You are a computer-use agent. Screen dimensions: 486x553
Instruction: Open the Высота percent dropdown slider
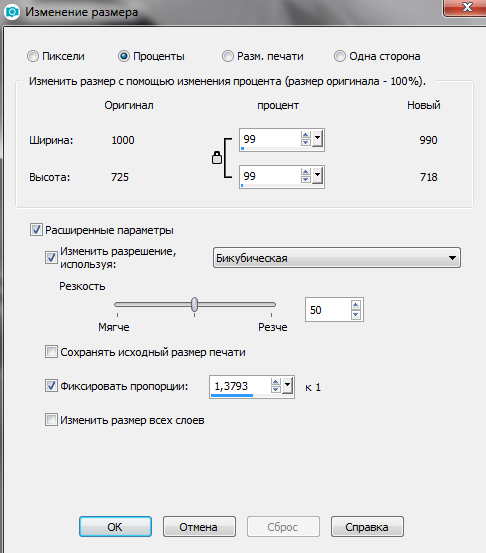(x=317, y=175)
